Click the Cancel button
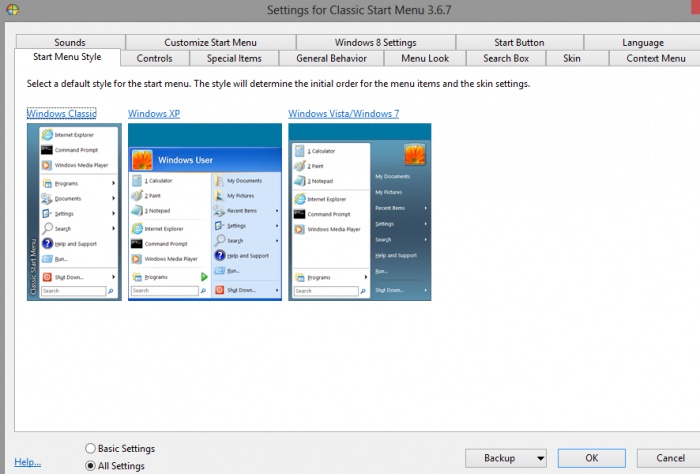 pos(670,458)
